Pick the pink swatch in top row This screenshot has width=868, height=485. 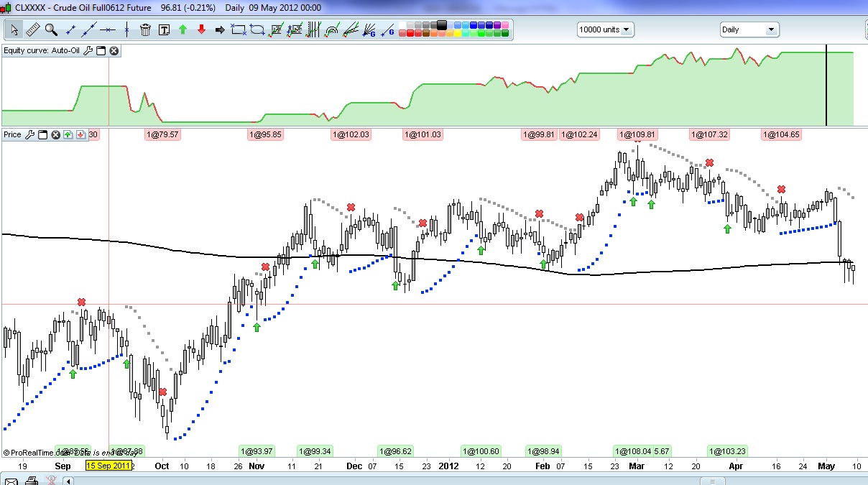click(505, 25)
